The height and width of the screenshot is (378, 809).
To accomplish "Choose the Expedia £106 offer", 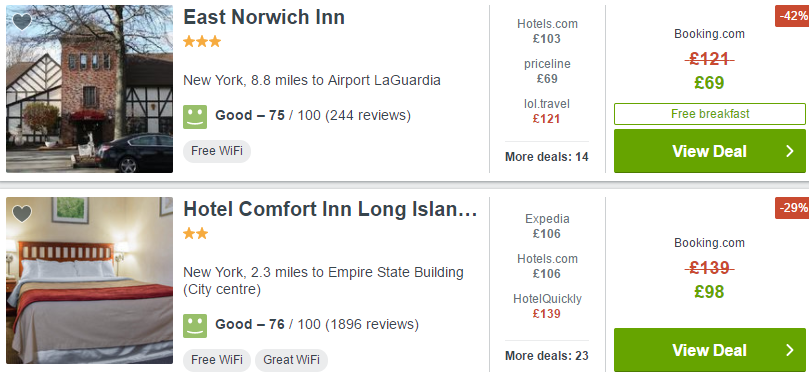I will (547, 226).
